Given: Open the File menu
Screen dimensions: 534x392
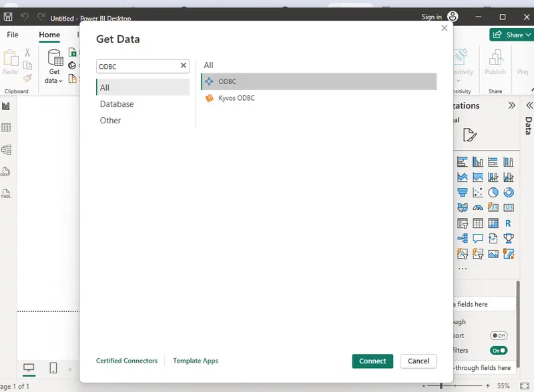Looking at the screenshot, I should [13, 35].
